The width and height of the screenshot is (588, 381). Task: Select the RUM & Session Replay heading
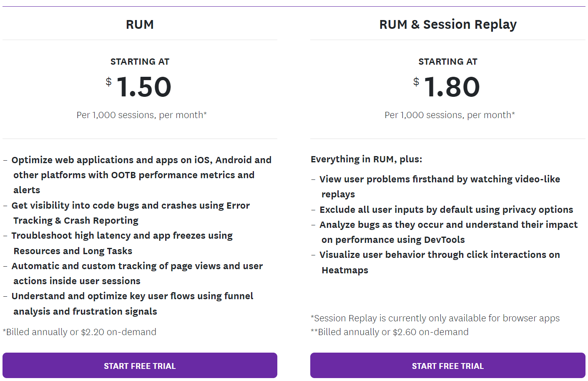[x=448, y=25]
